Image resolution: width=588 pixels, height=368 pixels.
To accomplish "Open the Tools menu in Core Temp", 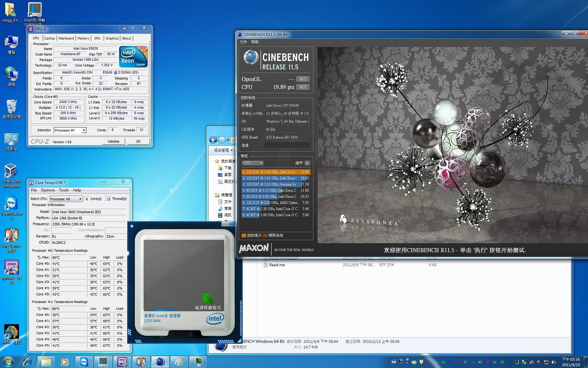I will pos(64,190).
